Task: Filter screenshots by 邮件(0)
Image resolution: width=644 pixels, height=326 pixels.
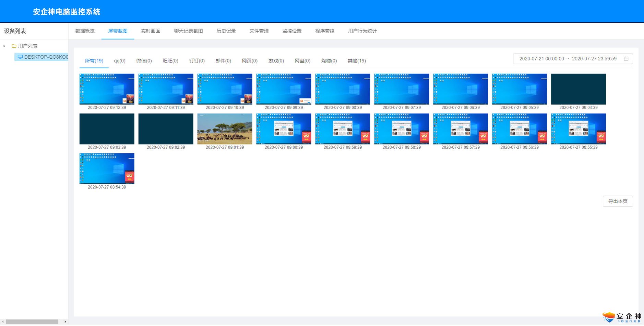Action: (x=223, y=61)
